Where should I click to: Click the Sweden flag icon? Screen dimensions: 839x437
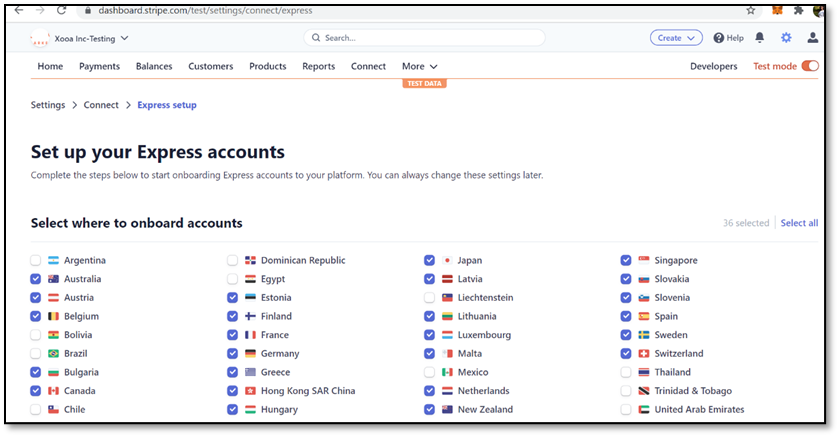coord(644,335)
